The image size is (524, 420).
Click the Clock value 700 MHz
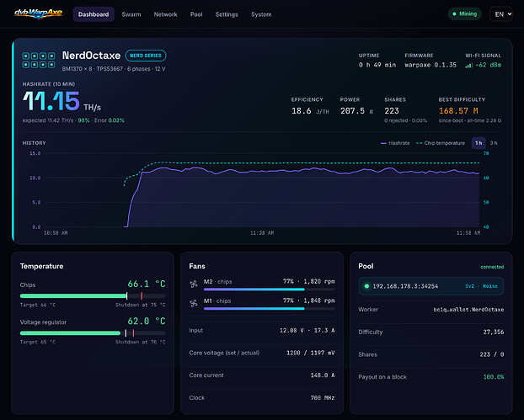(x=323, y=397)
